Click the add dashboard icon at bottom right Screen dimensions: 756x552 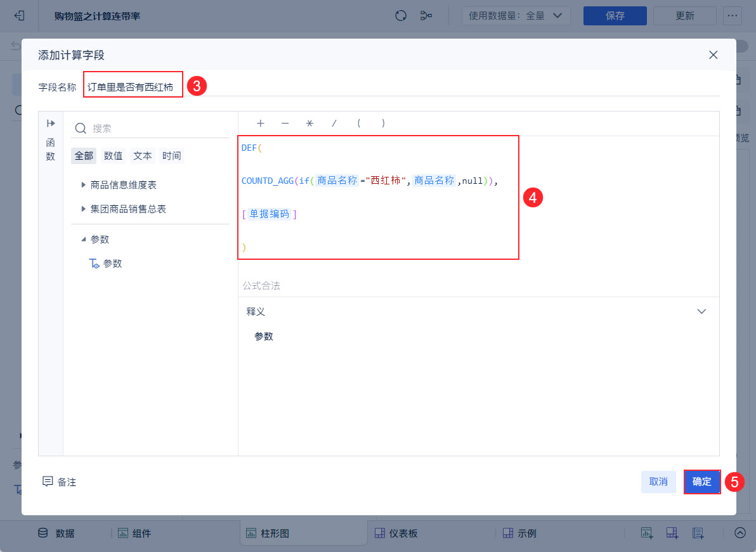click(672, 533)
